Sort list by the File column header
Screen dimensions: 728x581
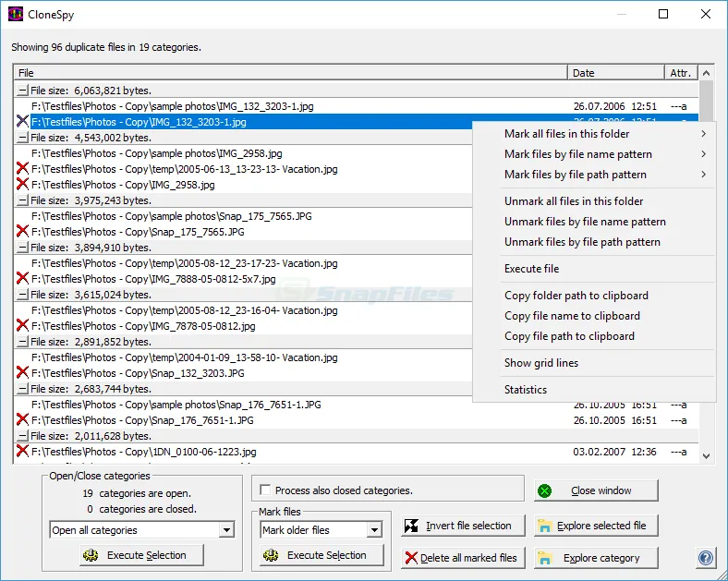(291, 73)
